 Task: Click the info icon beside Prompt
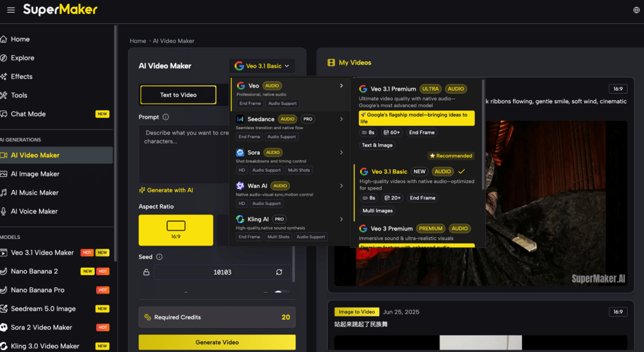(x=165, y=117)
